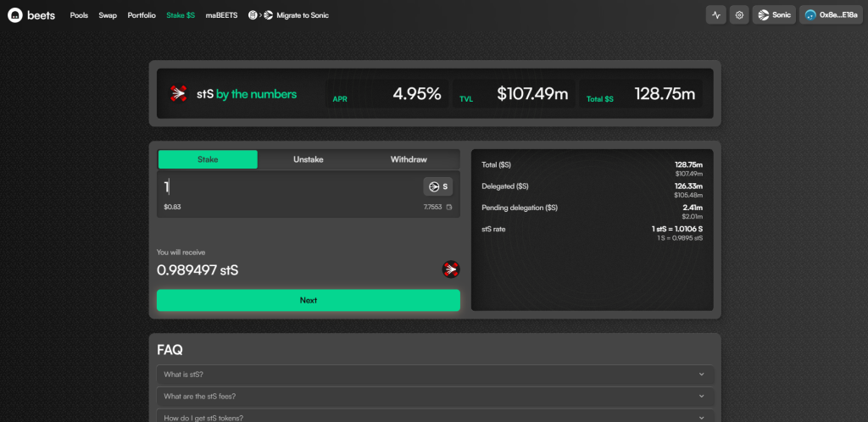The image size is (868, 422).
Task: Open the activity pulse icon in header
Action: (715, 15)
